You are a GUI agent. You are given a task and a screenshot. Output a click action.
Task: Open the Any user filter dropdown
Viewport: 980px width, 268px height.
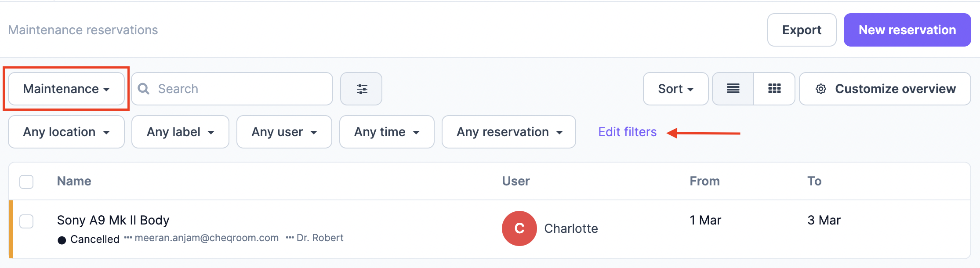[x=284, y=132]
